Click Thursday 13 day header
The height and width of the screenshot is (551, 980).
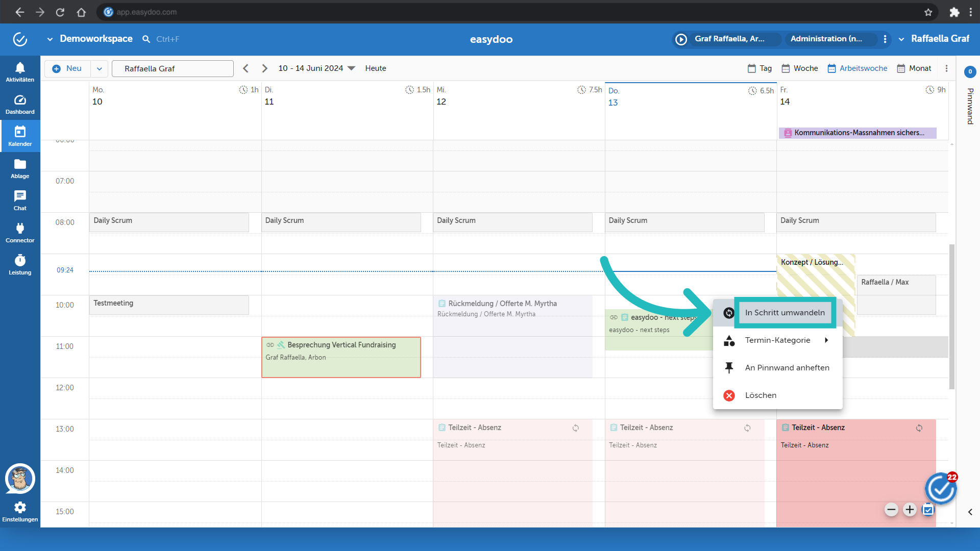pyautogui.click(x=613, y=97)
